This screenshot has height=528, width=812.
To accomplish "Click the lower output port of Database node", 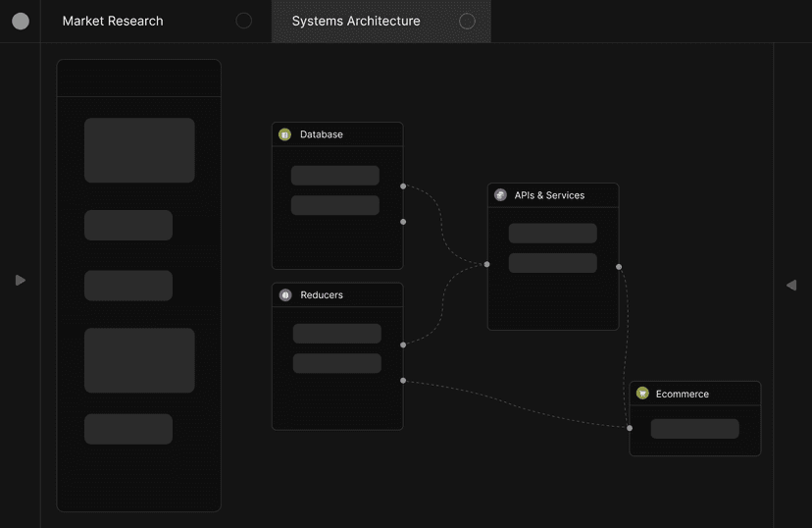I will [403, 222].
